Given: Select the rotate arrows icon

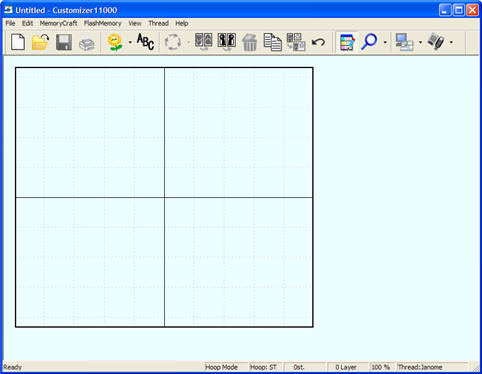Looking at the screenshot, I should (173, 42).
